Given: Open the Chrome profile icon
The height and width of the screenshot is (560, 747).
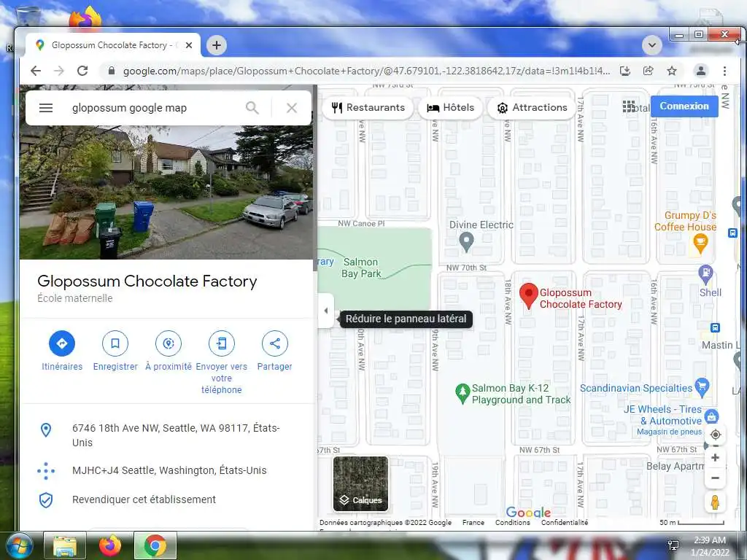Looking at the screenshot, I should pyautogui.click(x=701, y=71).
